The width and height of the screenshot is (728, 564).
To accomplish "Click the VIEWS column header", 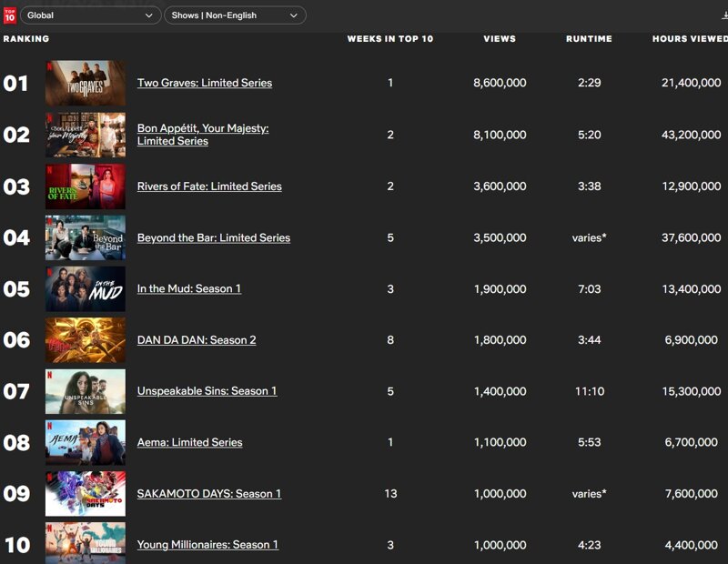I will pyautogui.click(x=500, y=38).
